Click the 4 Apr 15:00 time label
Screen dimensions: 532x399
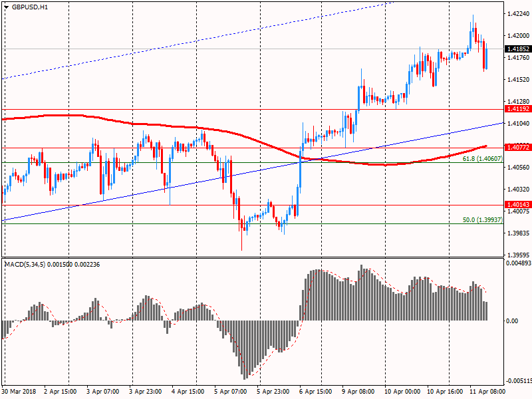(x=188, y=392)
